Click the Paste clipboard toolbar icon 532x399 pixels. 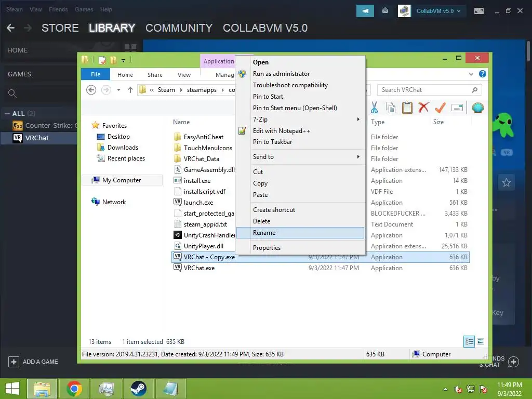click(x=407, y=108)
